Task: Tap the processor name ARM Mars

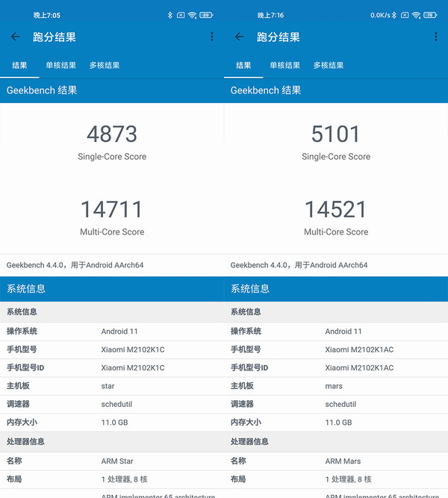Action: [343, 461]
